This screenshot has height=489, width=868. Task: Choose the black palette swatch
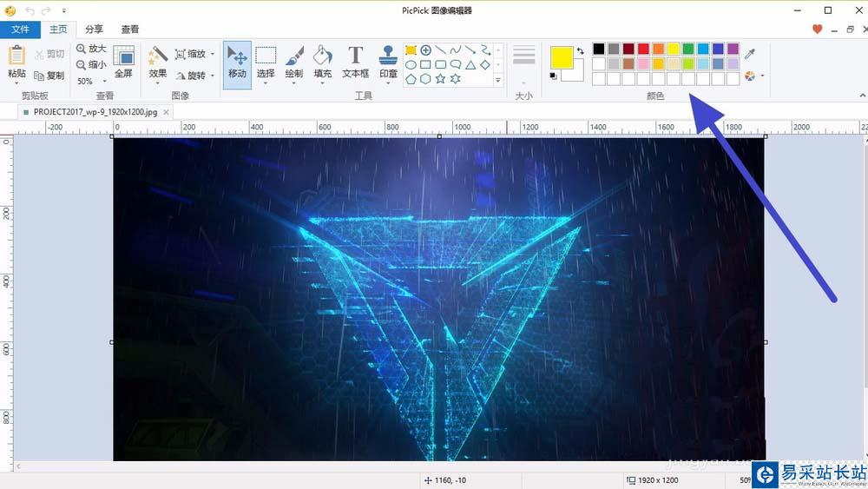tap(598, 49)
